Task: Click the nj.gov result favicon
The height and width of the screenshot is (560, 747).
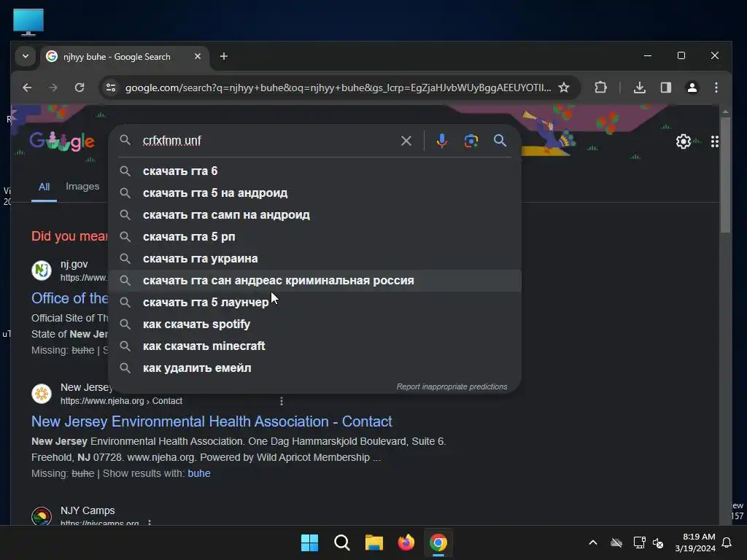Action: tap(42, 271)
